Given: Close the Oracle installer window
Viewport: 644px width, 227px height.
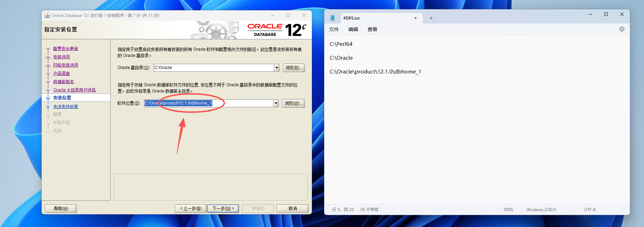Looking at the screenshot, I should 304,15.
